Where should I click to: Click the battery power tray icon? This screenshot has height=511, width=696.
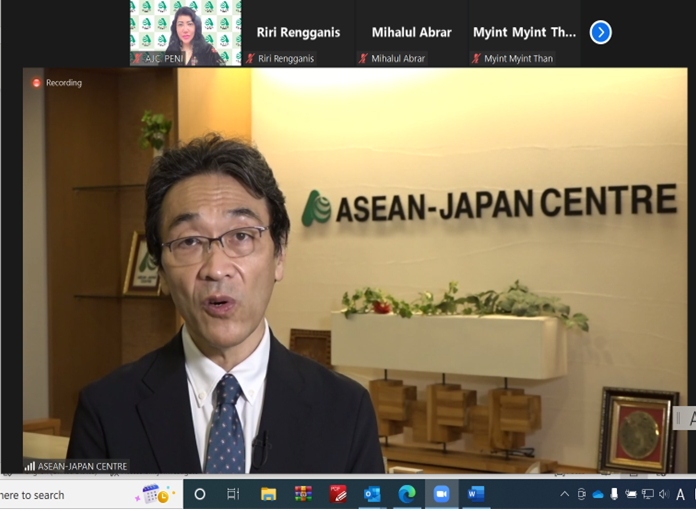click(631, 494)
